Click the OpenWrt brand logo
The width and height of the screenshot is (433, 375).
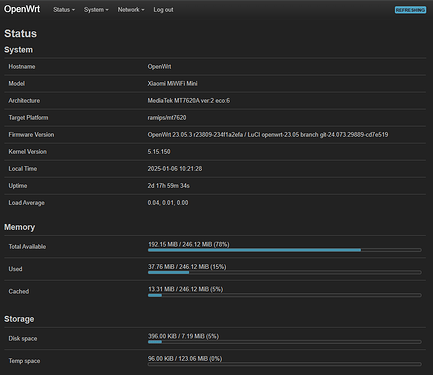[22, 9]
